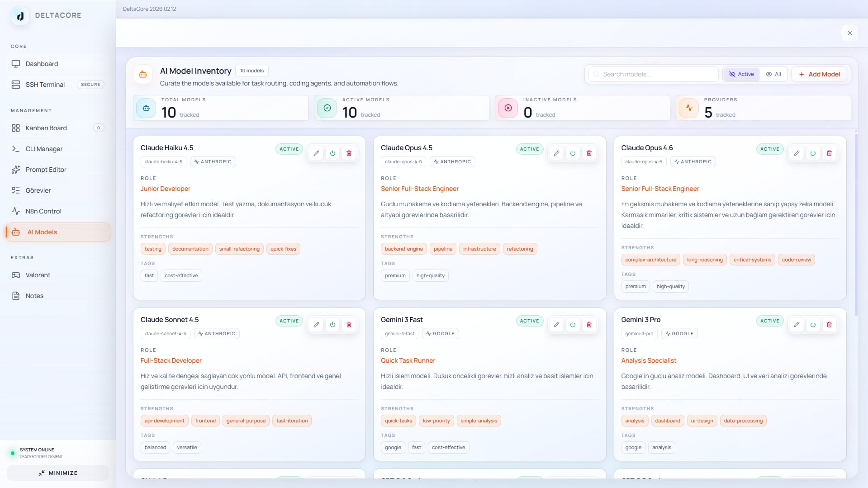Open Dashboard in sidebar

[x=58, y=64]
